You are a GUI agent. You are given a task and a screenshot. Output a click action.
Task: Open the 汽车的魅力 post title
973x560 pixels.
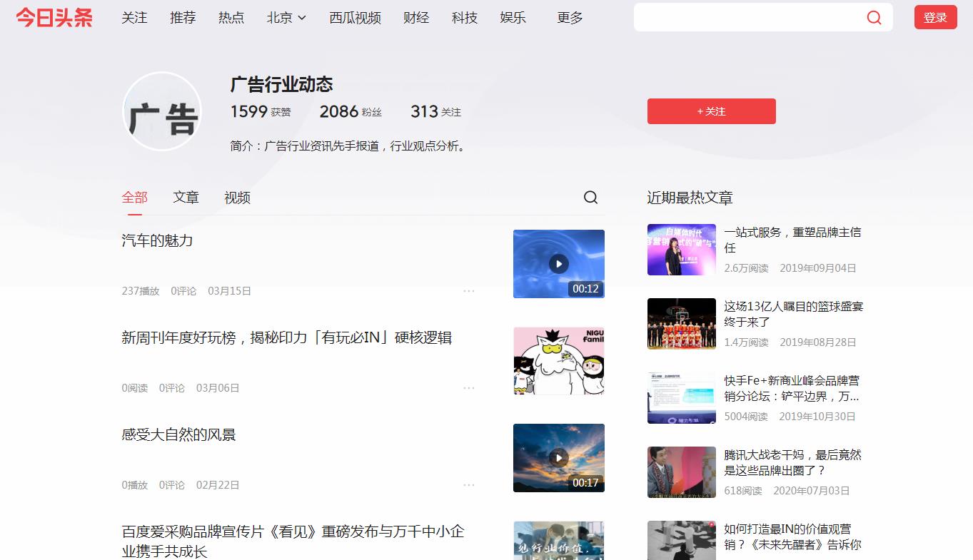pos(157,240)
